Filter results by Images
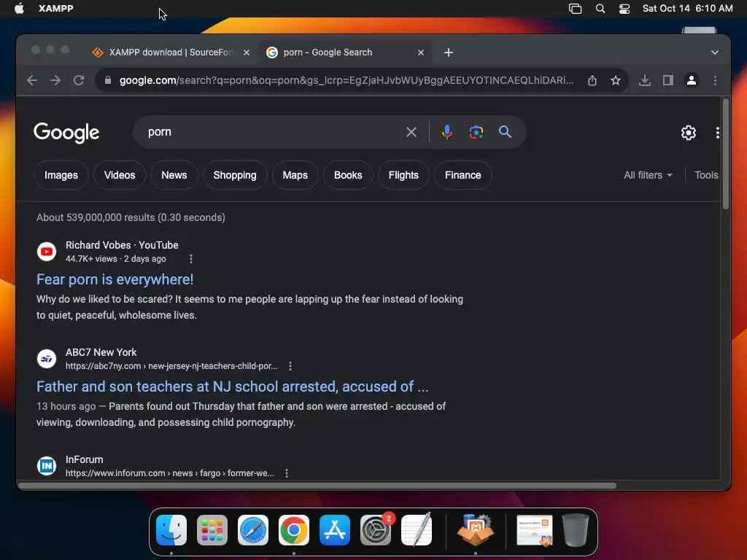Image resolution: width=747 pixels, height=560 pixels. coord(61,175)
